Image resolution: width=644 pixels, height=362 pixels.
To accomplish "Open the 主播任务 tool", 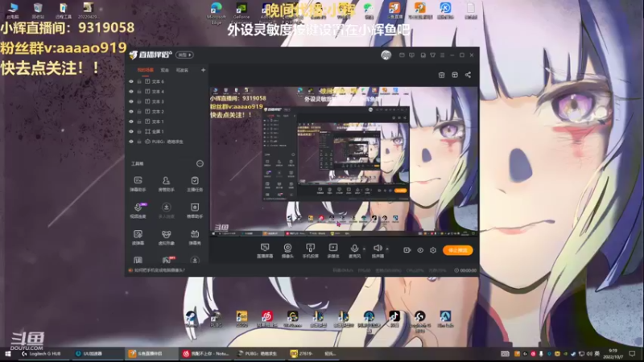I will [x=195, y=184].
